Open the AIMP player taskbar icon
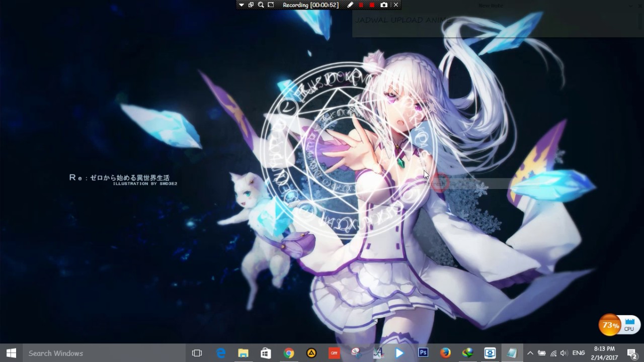Image resolution: width=644 pixels, height=362 pixels. (x=311, y=353)
